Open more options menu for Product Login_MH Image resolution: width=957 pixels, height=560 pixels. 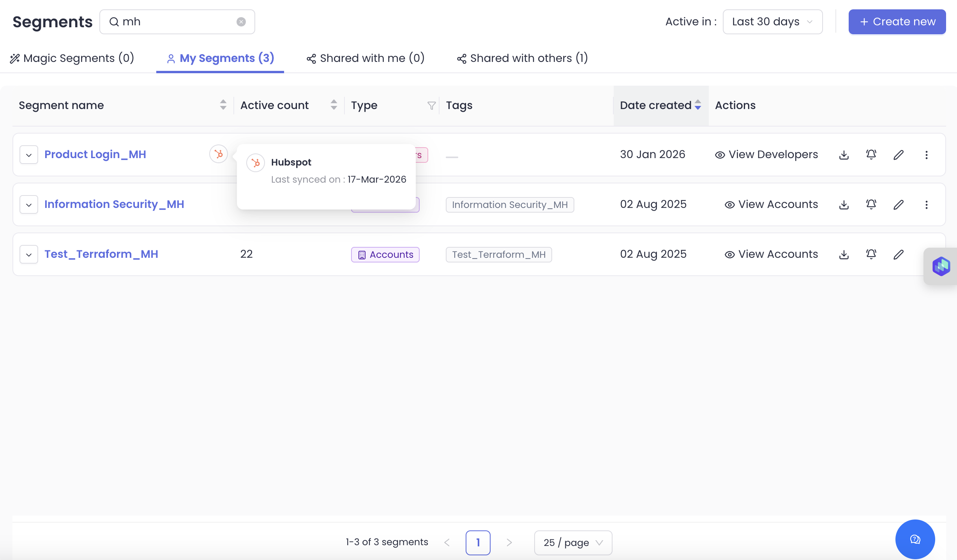coord(926,155)
